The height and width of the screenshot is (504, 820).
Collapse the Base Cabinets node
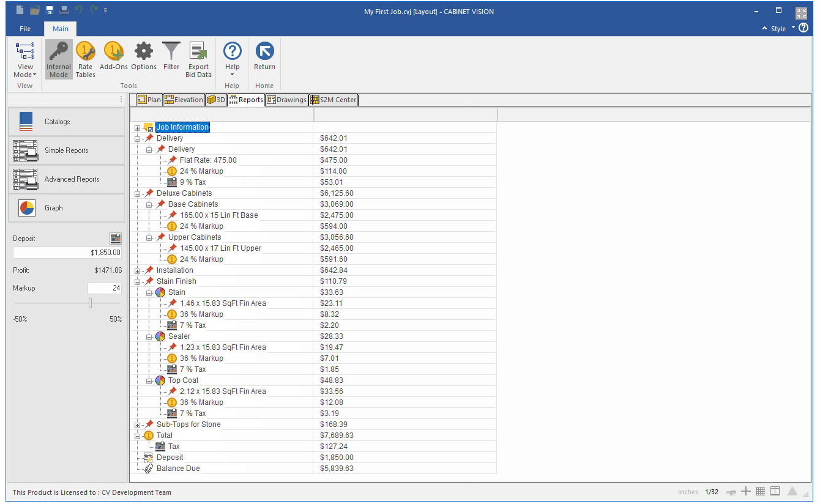click(x=149, y=205)
